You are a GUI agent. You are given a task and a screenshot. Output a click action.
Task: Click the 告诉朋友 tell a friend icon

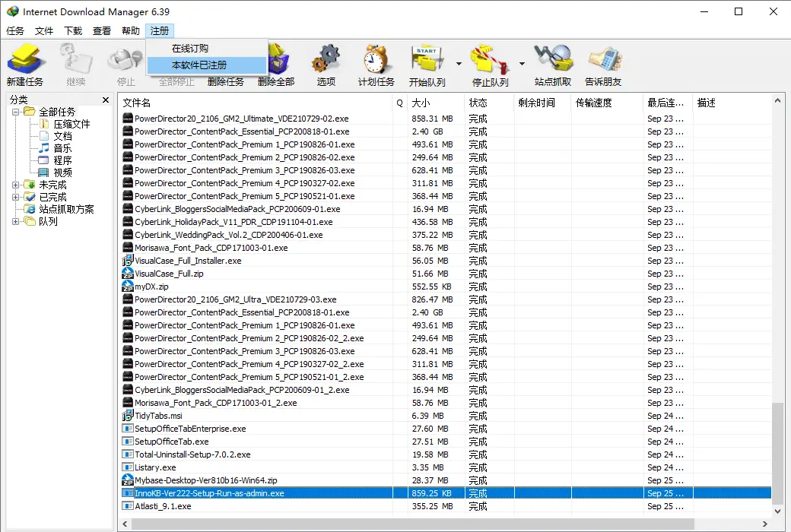coord(603,59)
